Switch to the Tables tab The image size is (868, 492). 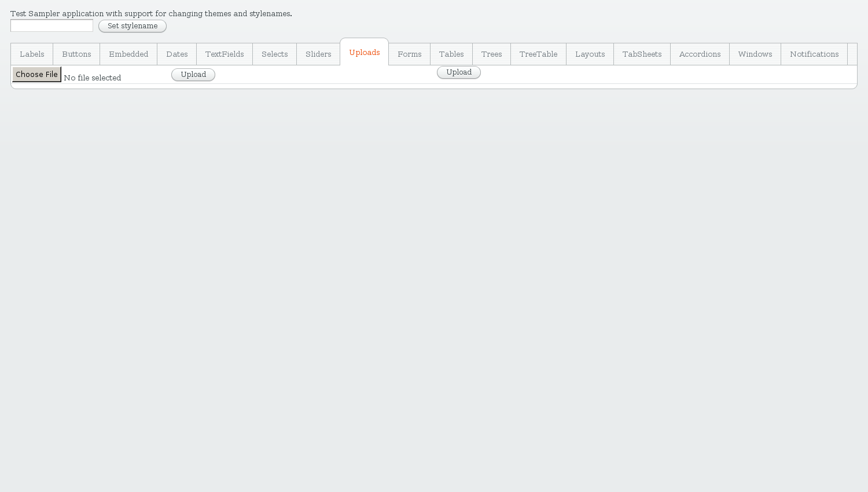[x=451, y=54]
